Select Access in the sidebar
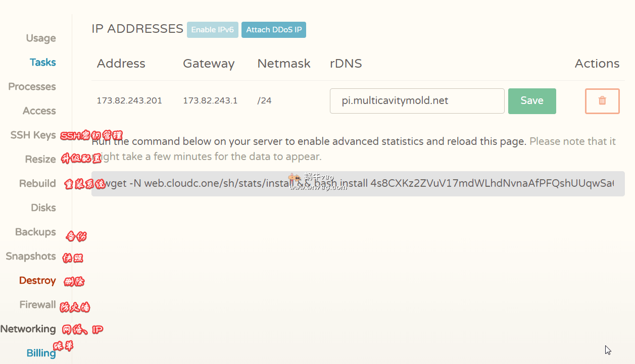 pos(39,111)
